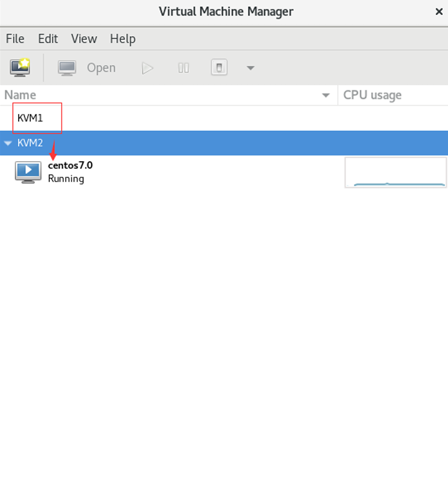The width and height of the screenshot is (448, 479).
Task: Open the Edit menu
Action: 48,39
